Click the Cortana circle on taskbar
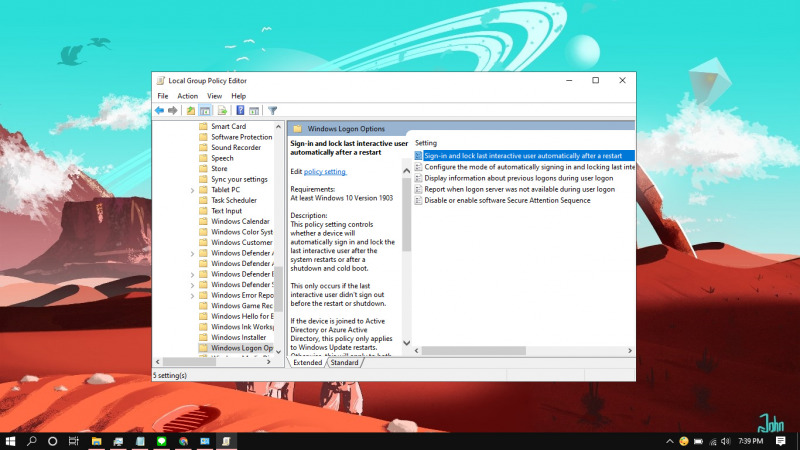This screenshot has height=450, width=800. click(x=53, y=441)
